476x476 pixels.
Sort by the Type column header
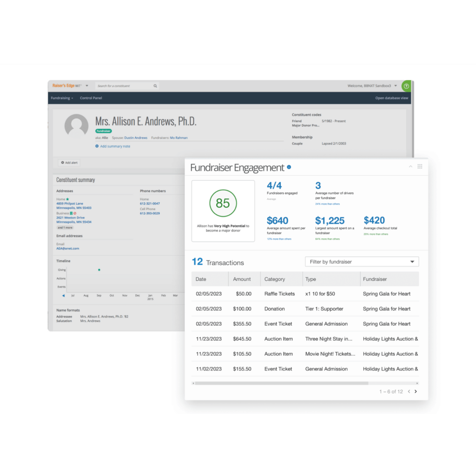pos(331,279)
